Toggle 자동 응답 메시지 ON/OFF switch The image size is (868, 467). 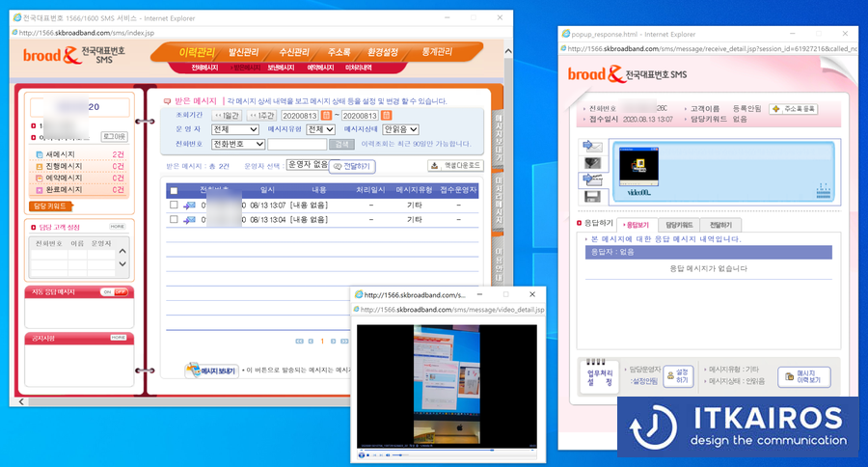115,292
